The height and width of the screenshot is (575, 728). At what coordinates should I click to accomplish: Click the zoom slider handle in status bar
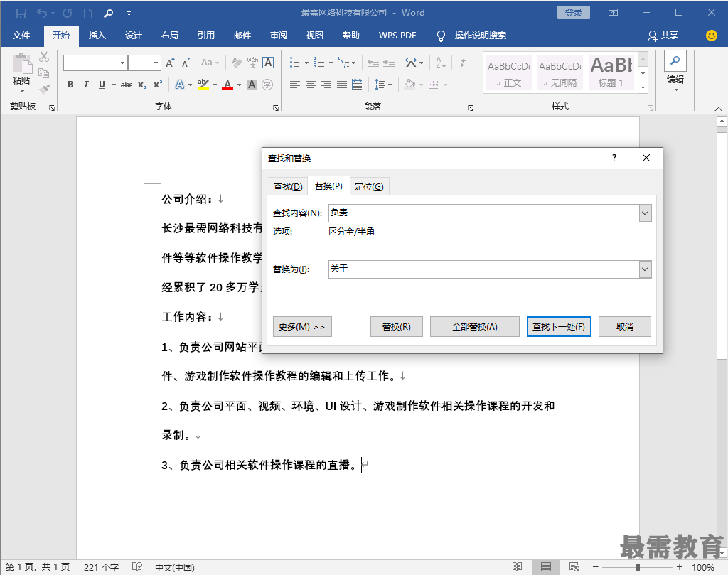point(638,567)
